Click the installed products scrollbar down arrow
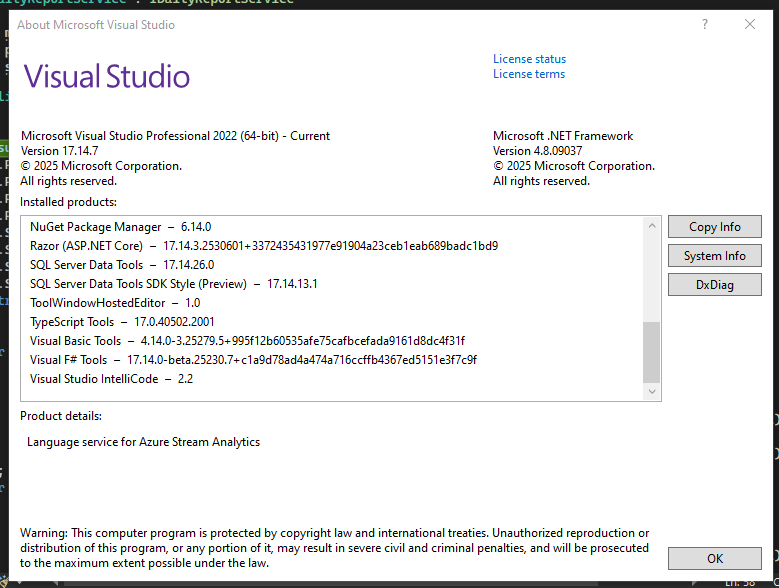Screen dimensions: 779x588 [x=651, y=392]
